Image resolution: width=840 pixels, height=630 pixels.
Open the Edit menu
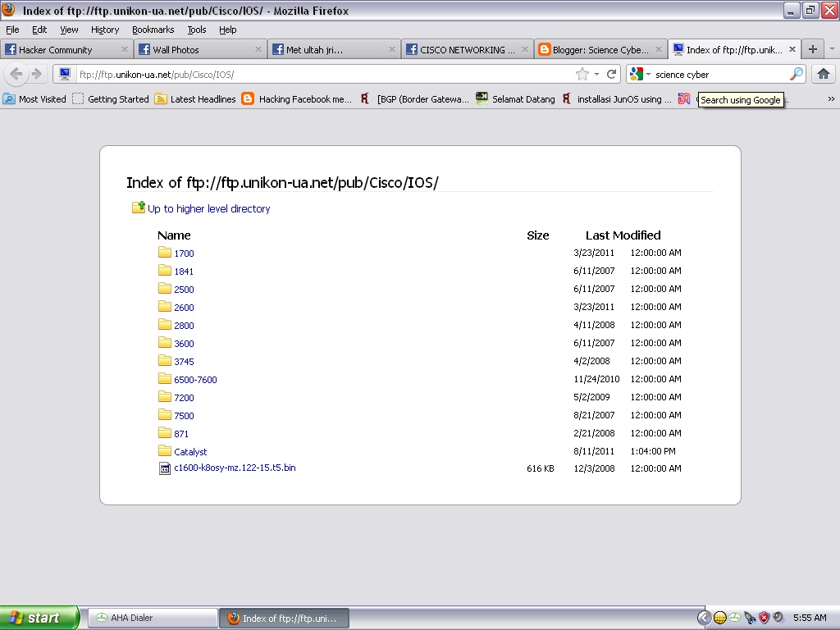coord(39,30)
